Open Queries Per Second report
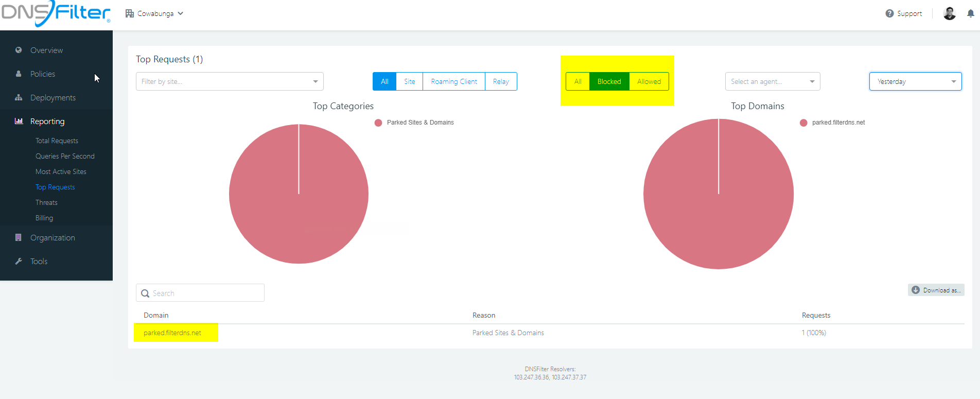 pyautogui.click(x=65, y=156)
